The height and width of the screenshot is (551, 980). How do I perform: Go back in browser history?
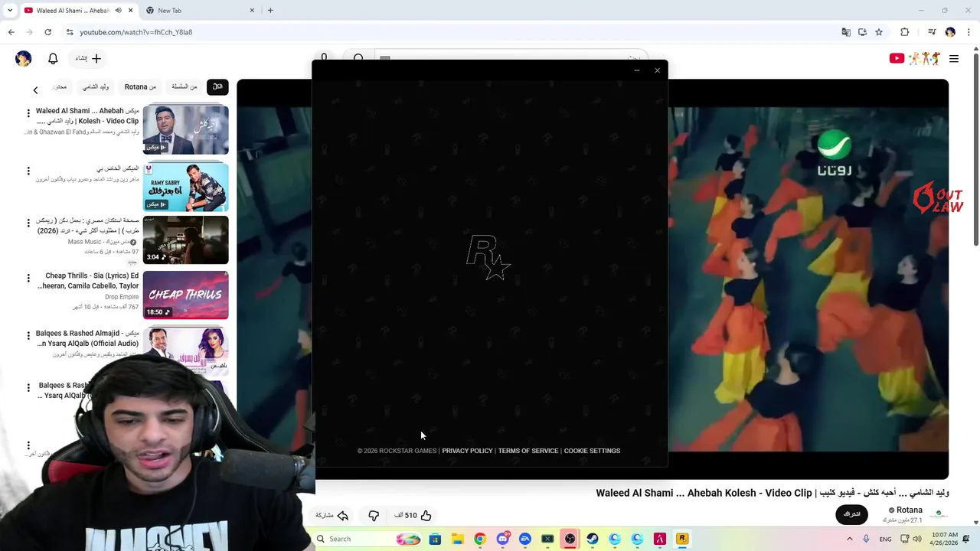11,32
